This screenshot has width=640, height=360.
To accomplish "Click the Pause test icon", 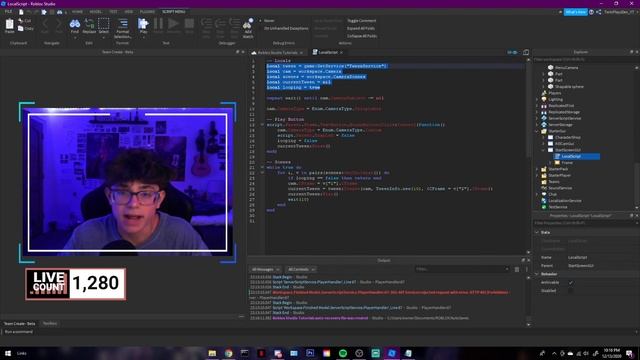I will pos(158,24).
